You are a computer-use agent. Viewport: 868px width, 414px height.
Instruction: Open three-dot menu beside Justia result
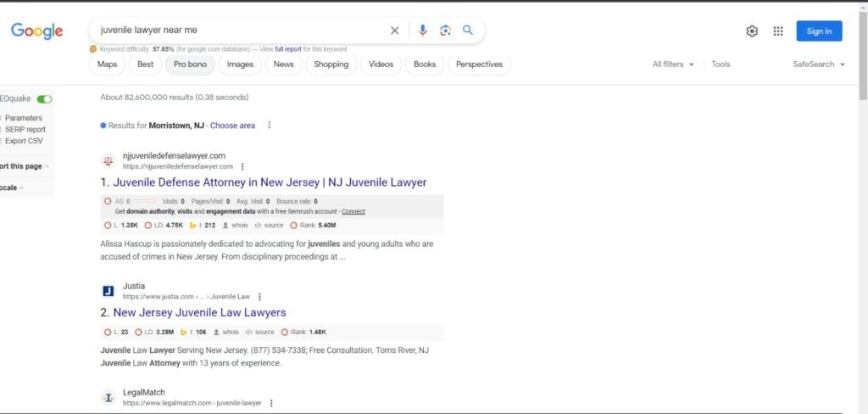tap(259, 297)
